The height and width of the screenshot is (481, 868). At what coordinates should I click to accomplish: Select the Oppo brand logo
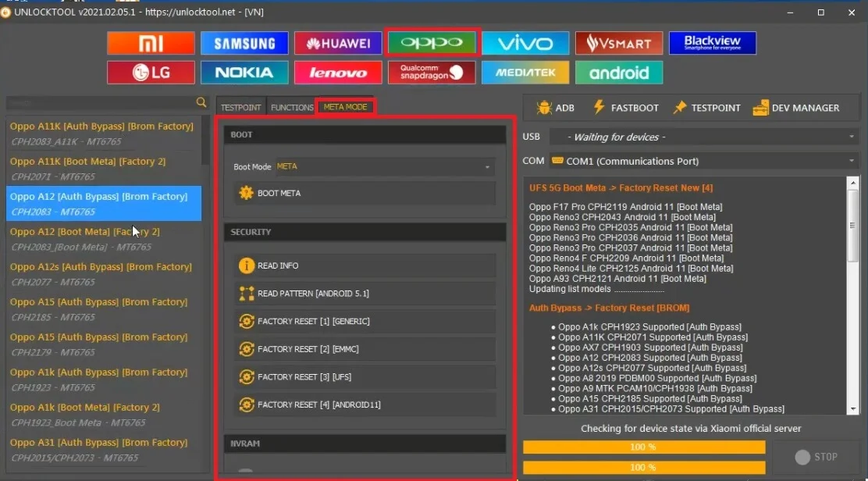pos(432,43)
